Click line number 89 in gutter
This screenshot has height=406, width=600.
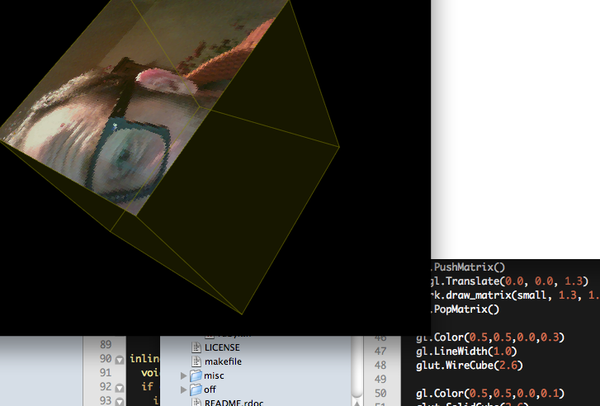pyautogui.click(x=106, y=344)
